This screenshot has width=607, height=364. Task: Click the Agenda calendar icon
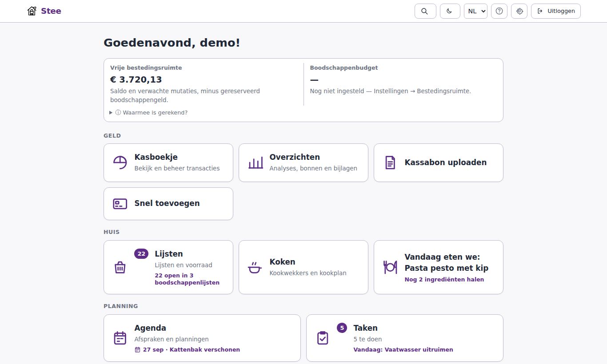point(120,338)
